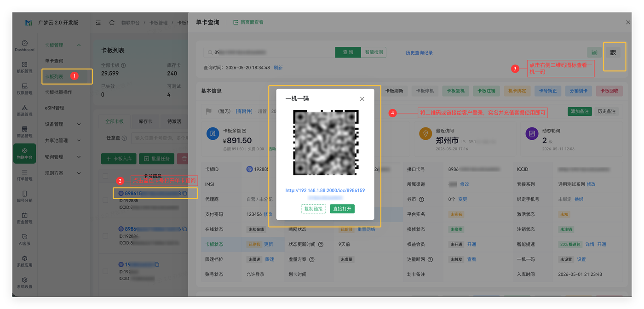Expand the 规则方案 submenu

pyautogui.click(x=63, y=173)
